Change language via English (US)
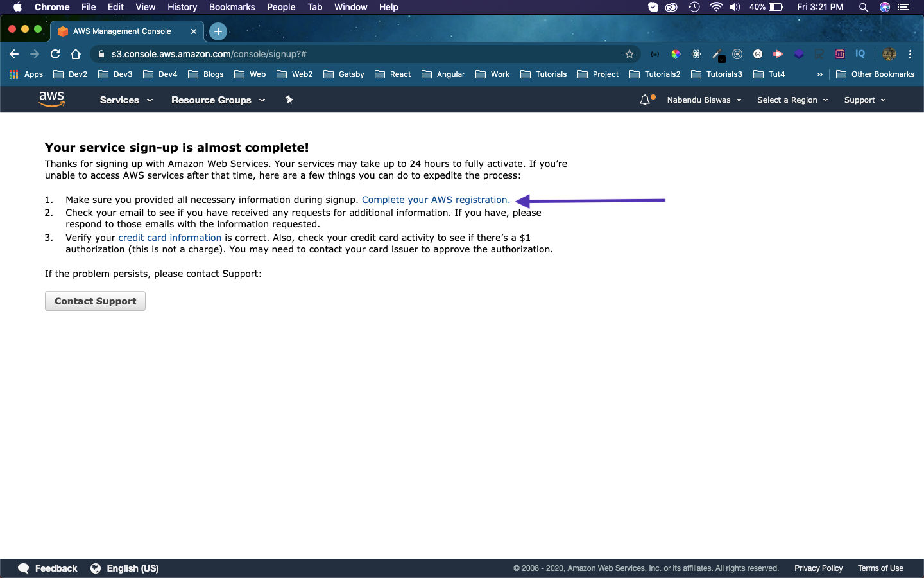This screenshot has width=924, height=578. (x=124, y=568)
